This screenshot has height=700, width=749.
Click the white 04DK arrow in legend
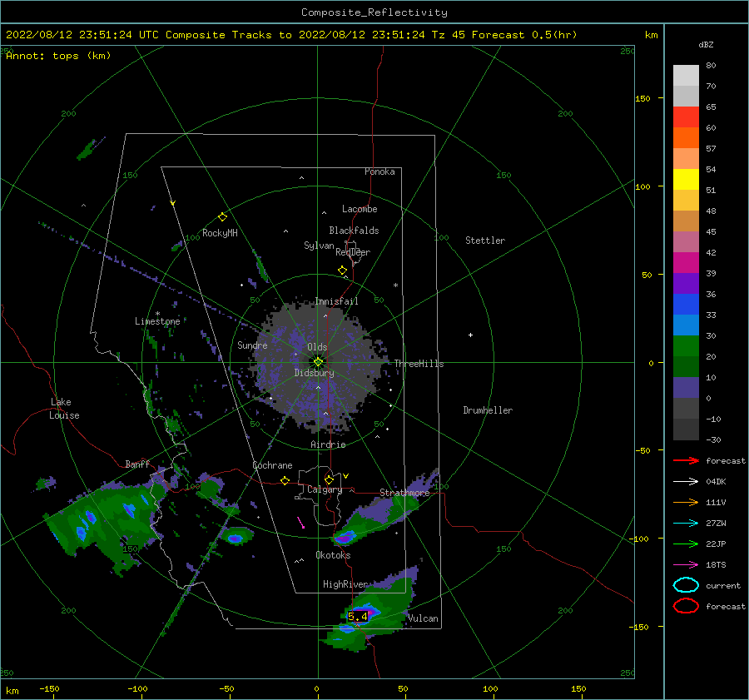click(686, 481)
